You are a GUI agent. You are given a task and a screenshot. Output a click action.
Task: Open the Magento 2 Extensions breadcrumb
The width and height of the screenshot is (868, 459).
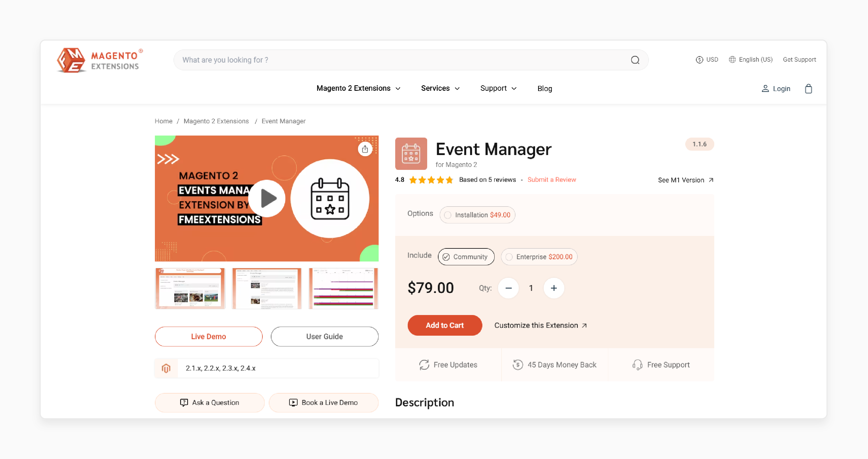[x=216, y=121]
